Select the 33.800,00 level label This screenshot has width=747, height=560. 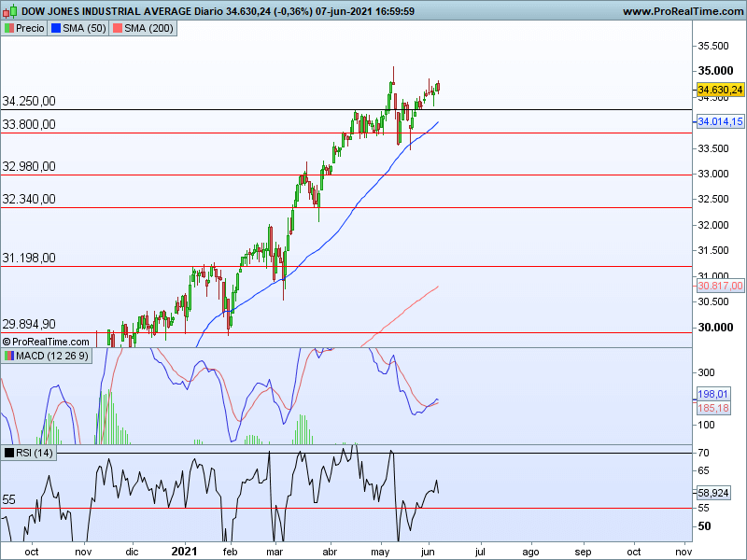coord(29,124)
